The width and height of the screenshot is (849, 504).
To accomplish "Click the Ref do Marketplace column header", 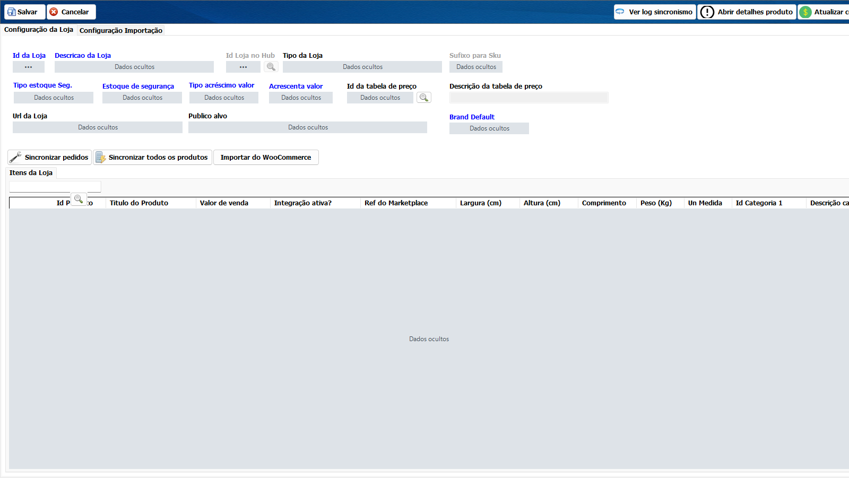I will tap(408, 203).
